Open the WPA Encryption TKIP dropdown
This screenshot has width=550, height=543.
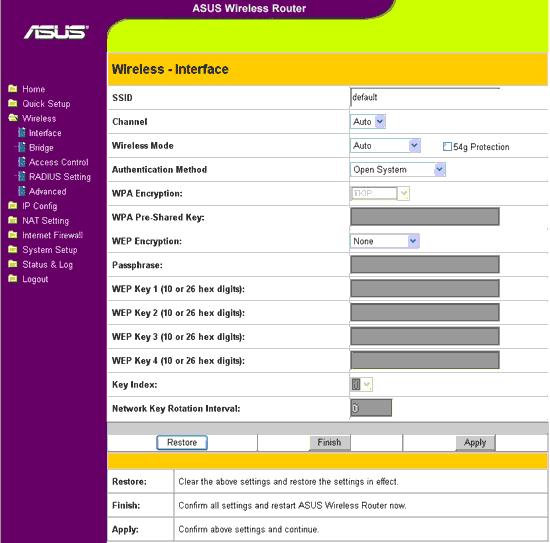(380, 193)
